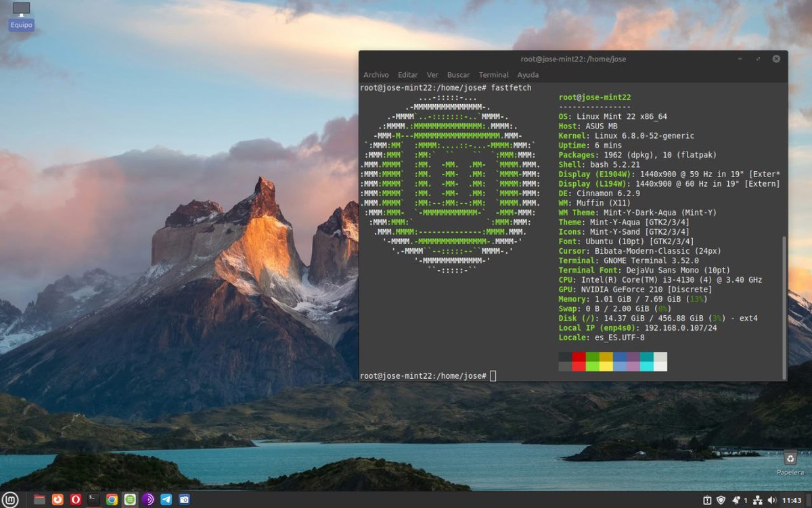812x508 pixels.
Task: Open the Equipo desktop icon
Action: click(x=21, y=16)
